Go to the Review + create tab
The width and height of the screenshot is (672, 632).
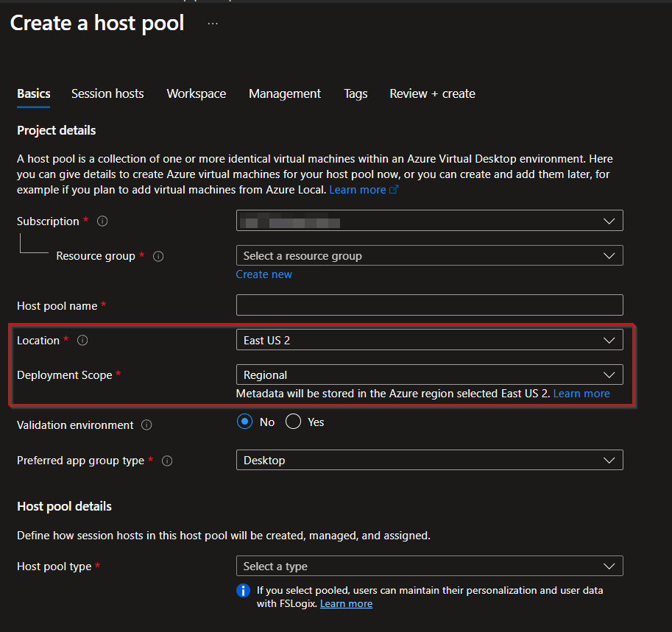click(432, 94)
